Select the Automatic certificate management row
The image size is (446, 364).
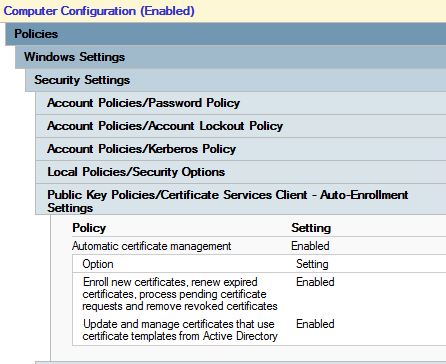click(x=259, y=246)
